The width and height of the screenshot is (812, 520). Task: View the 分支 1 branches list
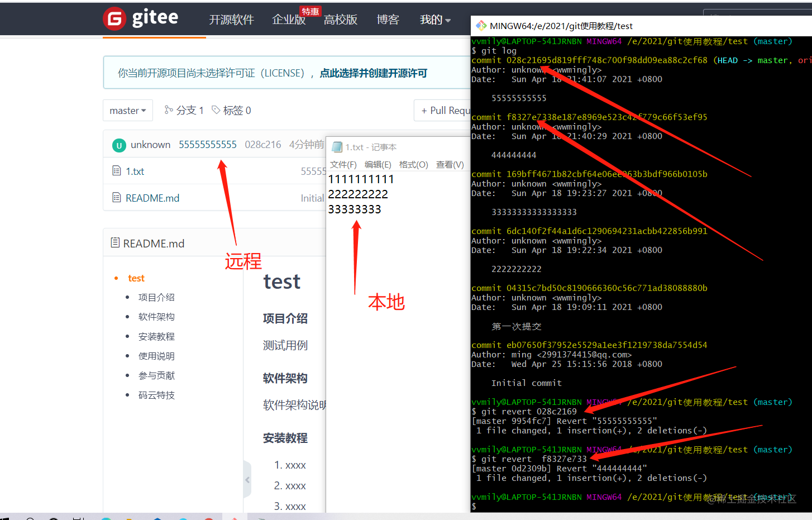(x=184, y=110)
